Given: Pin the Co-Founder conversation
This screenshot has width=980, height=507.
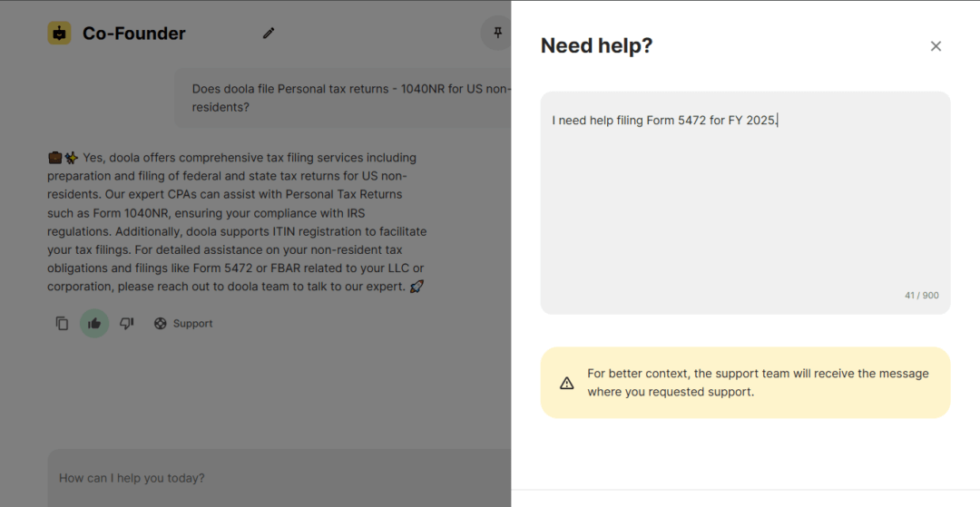Looking at the screenshot, I should click(497, 34).
